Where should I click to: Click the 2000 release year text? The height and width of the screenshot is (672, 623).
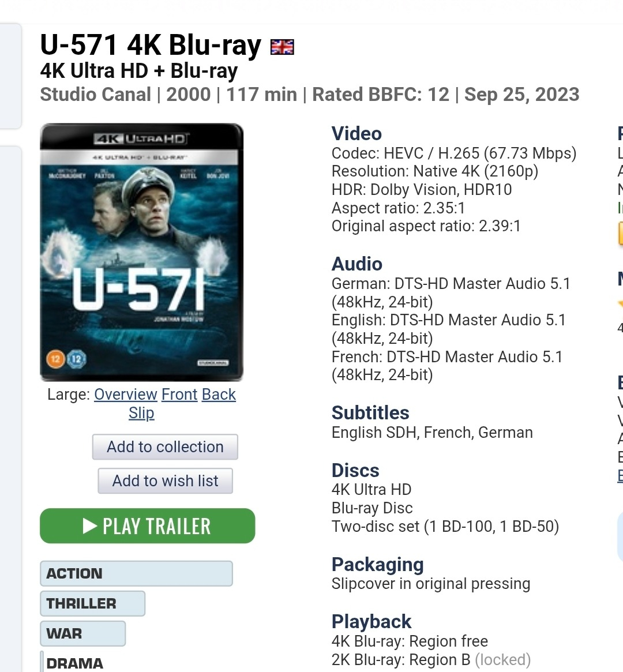[x=189, y=94]
